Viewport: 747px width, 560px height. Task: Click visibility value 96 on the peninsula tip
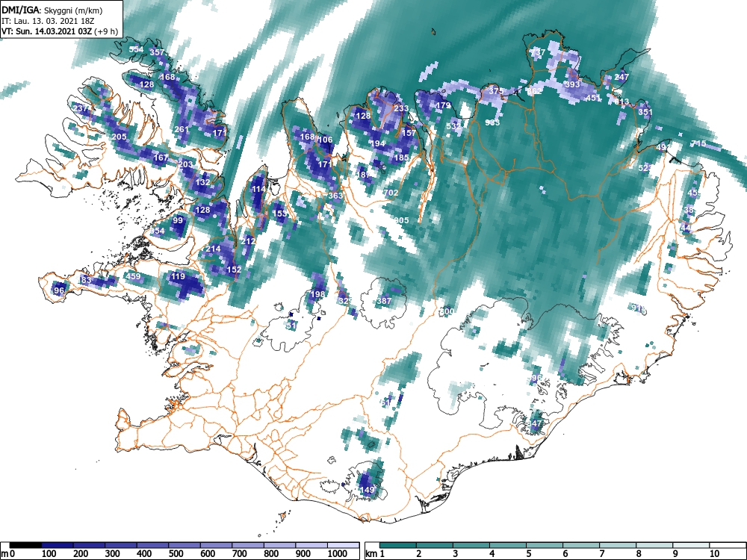point(59,290)
